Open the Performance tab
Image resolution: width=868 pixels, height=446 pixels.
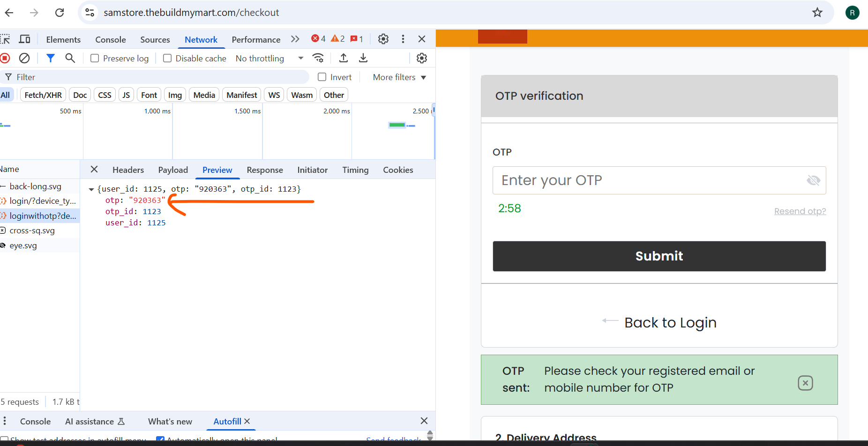coord(256,39)
